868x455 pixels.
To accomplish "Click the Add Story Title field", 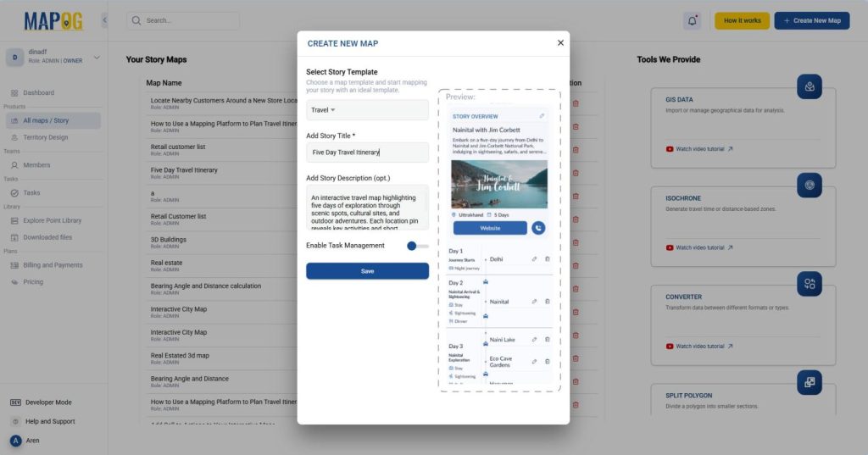I will (x=367, y=153).
